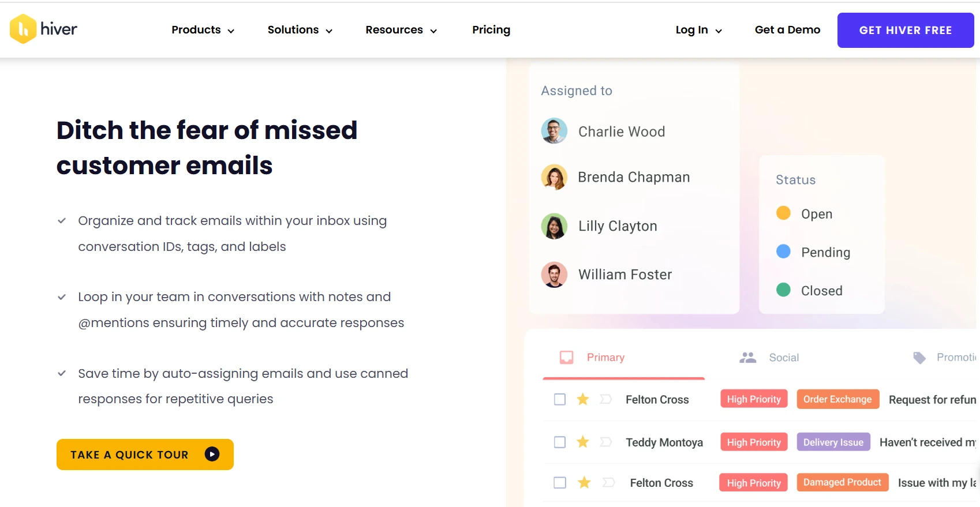The height and width of the screenshot is (507, 980).
Task: Click the Promotions tag icon
Action: coord(919,358)
